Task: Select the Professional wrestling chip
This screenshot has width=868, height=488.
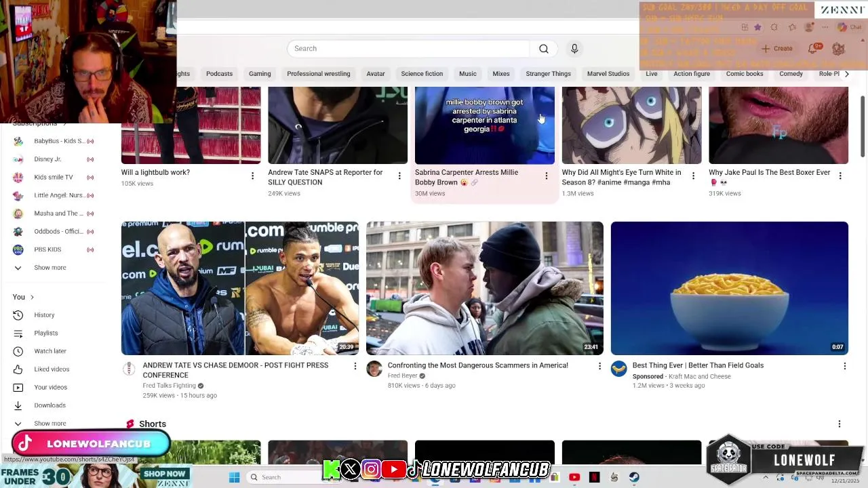Action: (x=318, y=74)
